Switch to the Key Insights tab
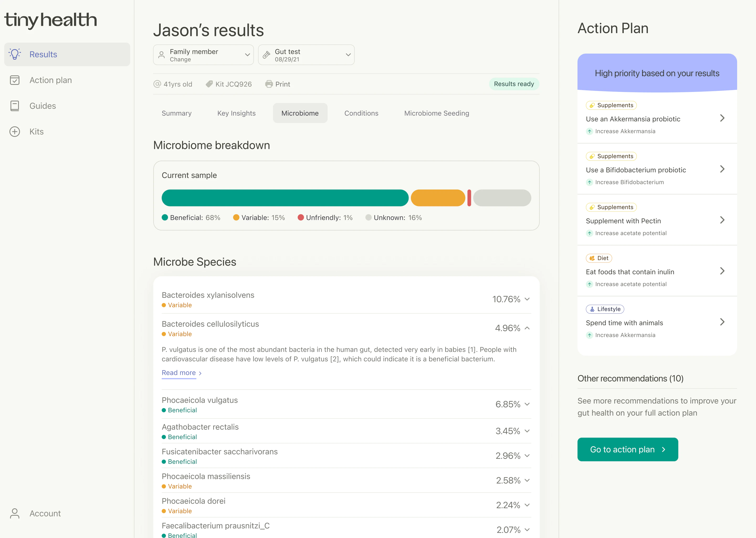 237,113
